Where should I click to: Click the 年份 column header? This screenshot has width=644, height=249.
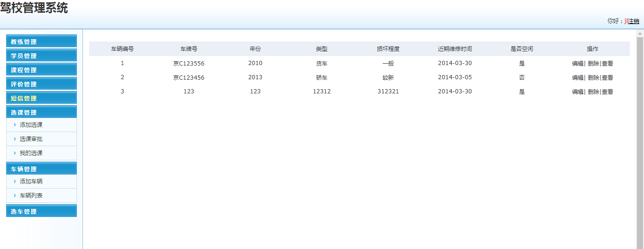255,49
